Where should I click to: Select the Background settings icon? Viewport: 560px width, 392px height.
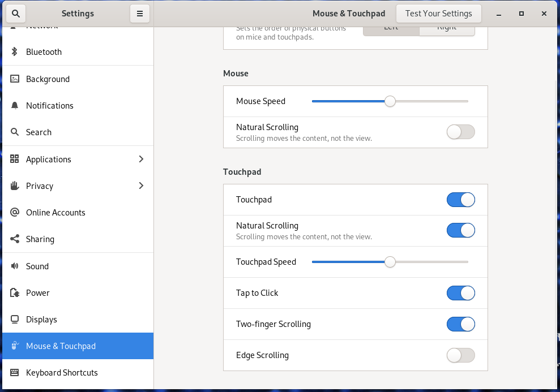(14, 79)
